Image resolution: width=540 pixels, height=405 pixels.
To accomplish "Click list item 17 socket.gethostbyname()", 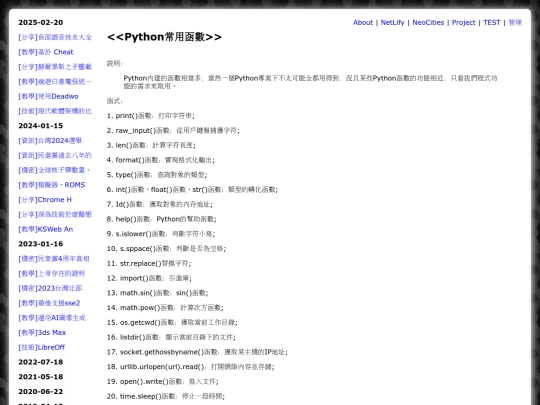I will pyautogui.click(x=197, y=352).
